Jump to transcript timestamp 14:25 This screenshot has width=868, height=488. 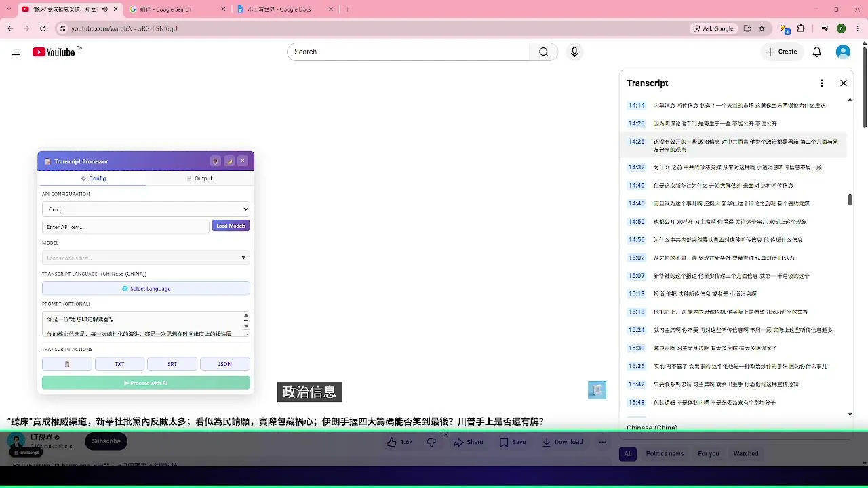pyautogui.click(x=636, y=142)
